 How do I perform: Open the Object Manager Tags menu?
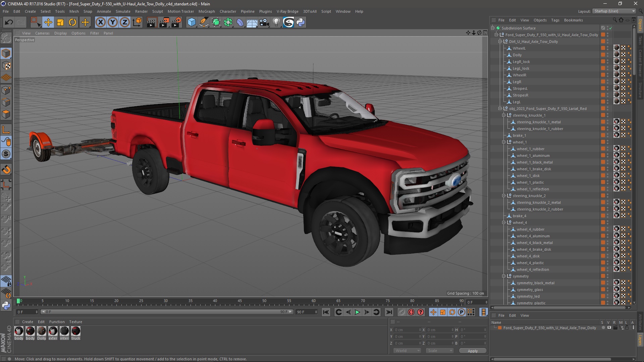click(x=555, y=20)
